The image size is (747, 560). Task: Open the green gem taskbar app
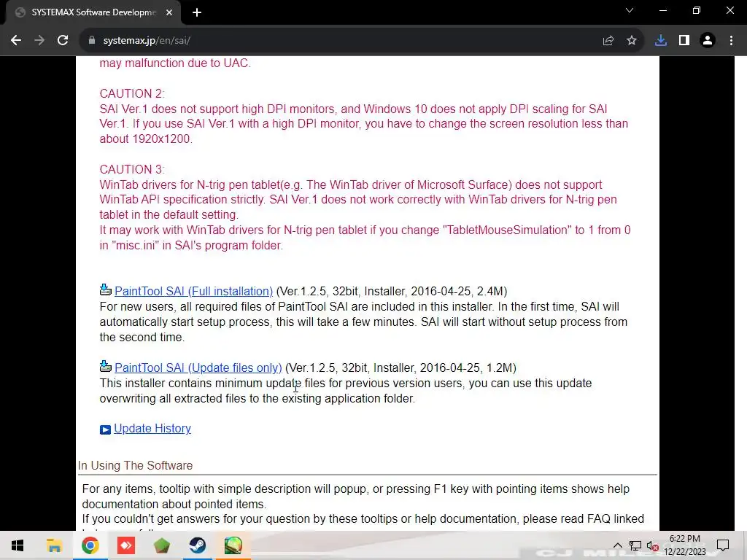coord(162,545)
